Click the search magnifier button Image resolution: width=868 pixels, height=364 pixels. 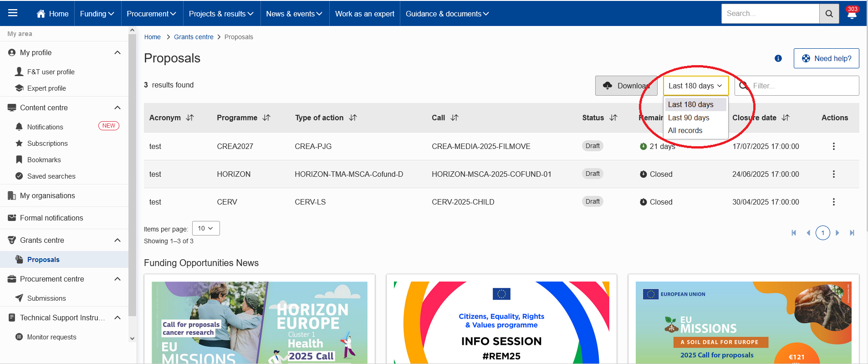829,14
